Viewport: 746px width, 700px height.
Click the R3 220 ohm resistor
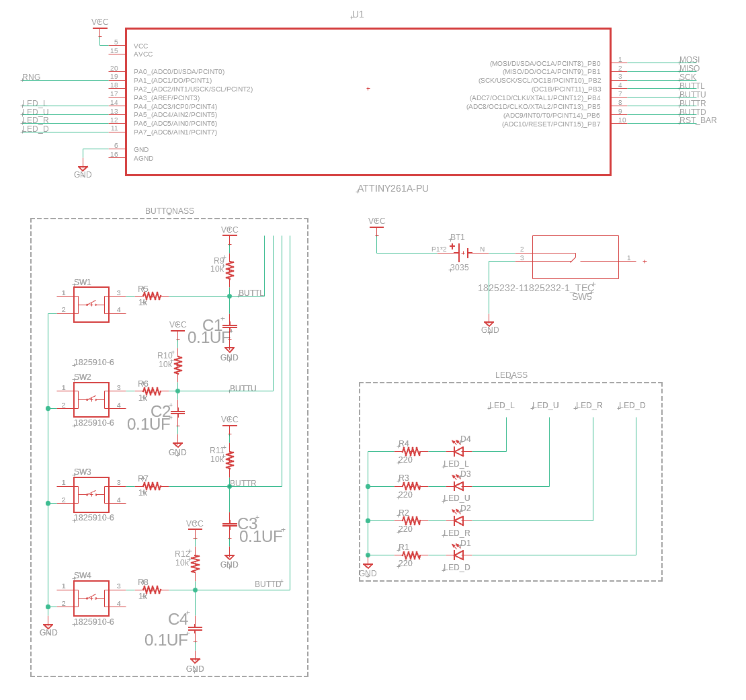pos(411,486)
